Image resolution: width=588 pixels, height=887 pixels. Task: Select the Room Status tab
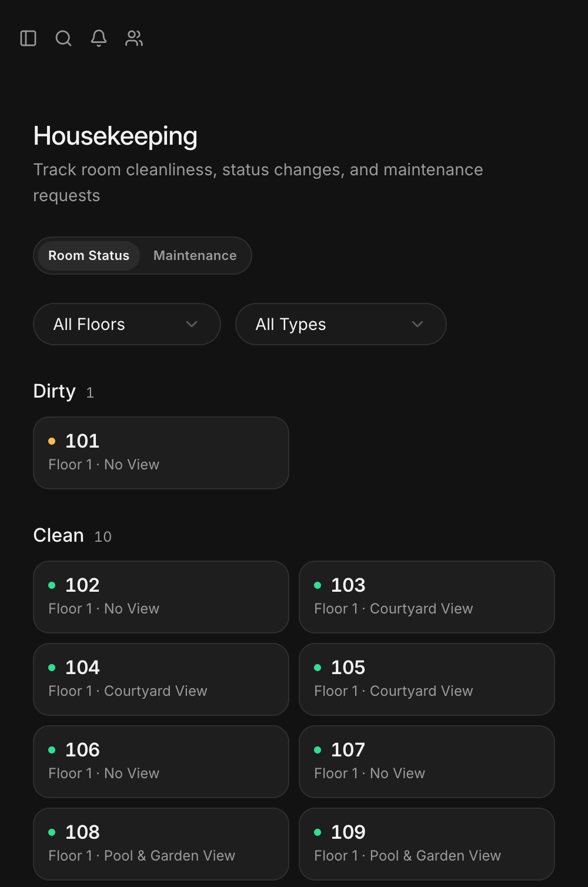89,256
